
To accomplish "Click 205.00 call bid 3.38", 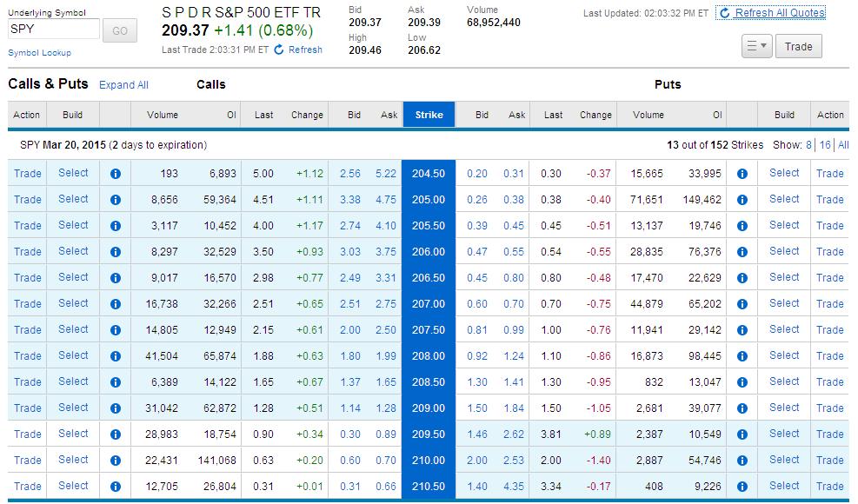I will click(350, 200).
